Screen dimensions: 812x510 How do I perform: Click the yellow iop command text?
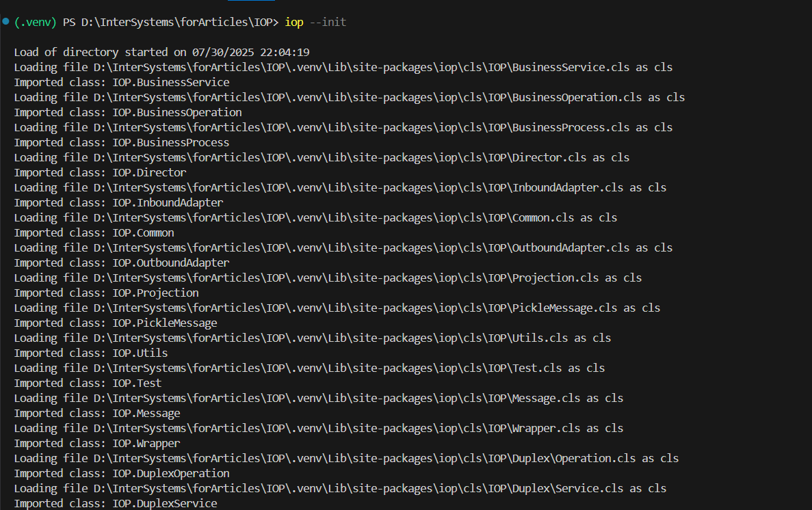pyautogui.click(x=295, y=23)
